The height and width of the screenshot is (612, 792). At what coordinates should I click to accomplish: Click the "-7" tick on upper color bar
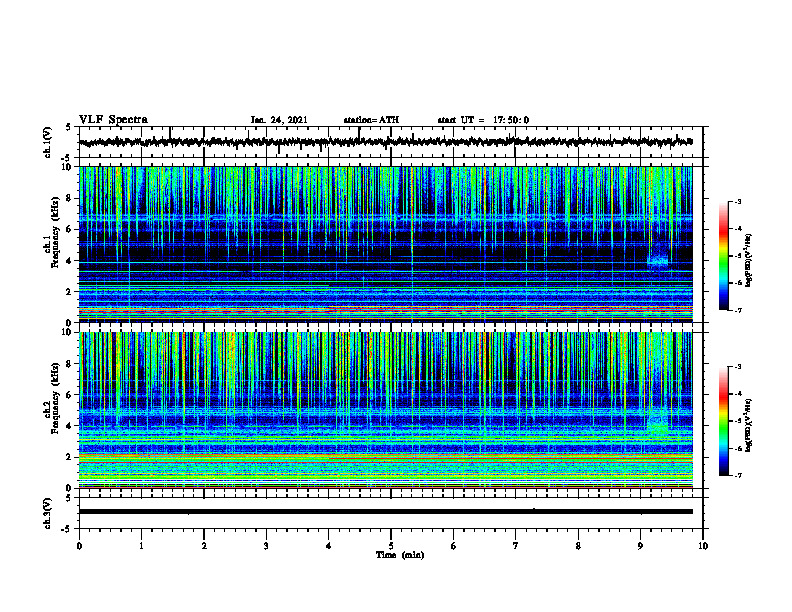pos(738,310)
